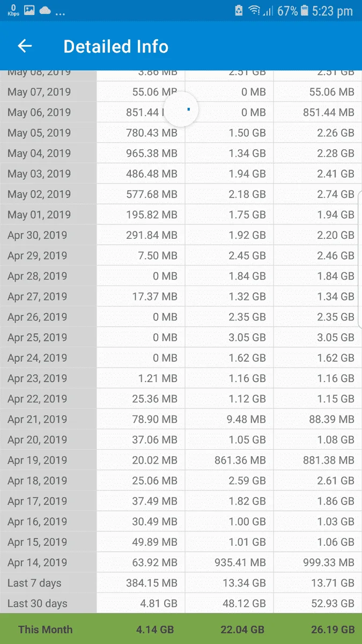Tap the edge panel handle on right
The image size is (362, 644).
coord(360,259)
